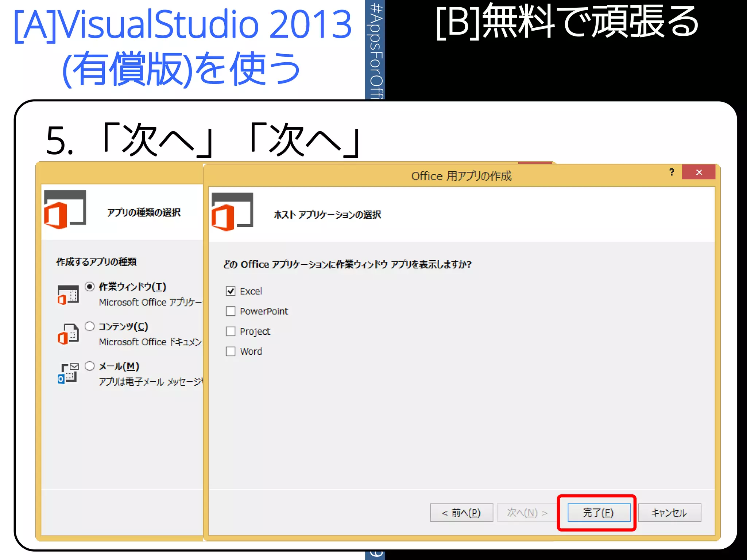The image size is (747, 560).
Task: Click the ホスト アプリケーションの選択 heading
Action: click(x=328, y=214)
